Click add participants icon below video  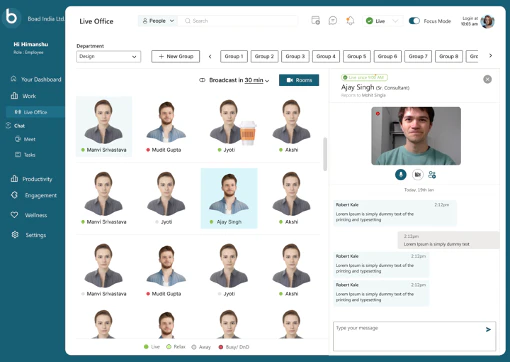432,174
